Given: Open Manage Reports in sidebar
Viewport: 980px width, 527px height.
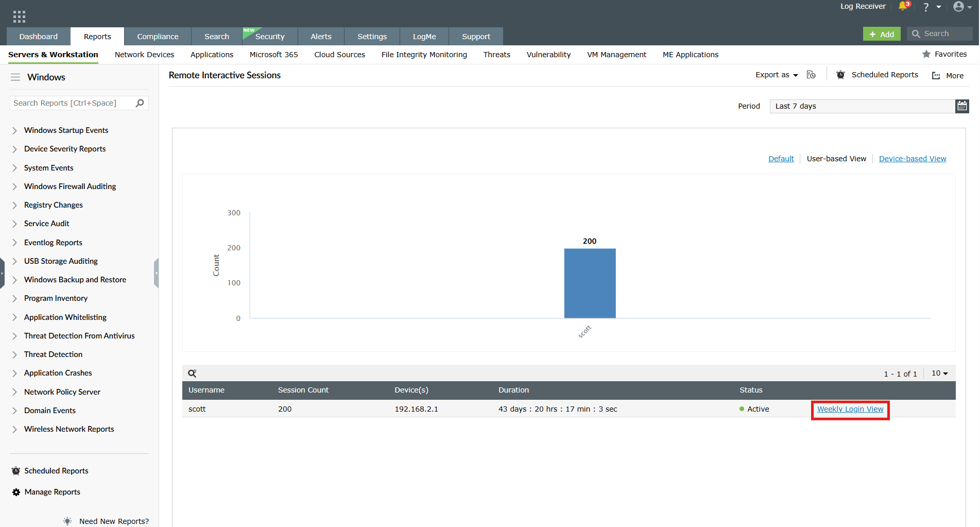Looking at the screenshot, I should (46, 492).
